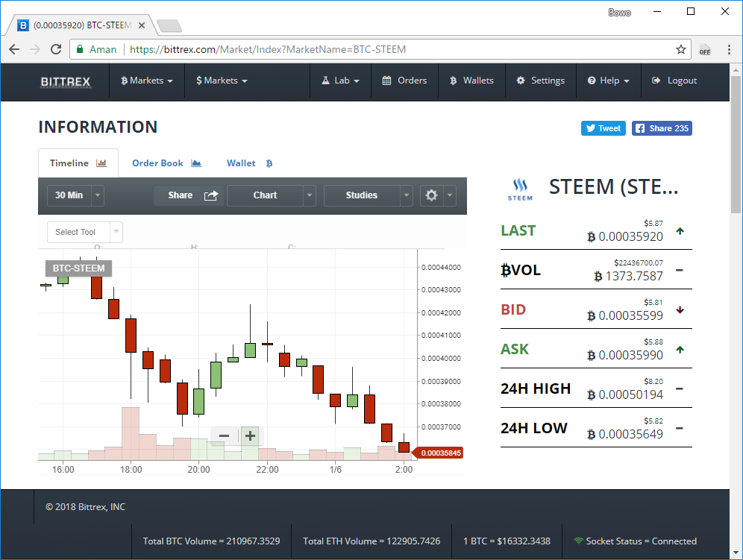Click the share export arrow icon
Screen dimensions: 743x560
coord(211,195)
